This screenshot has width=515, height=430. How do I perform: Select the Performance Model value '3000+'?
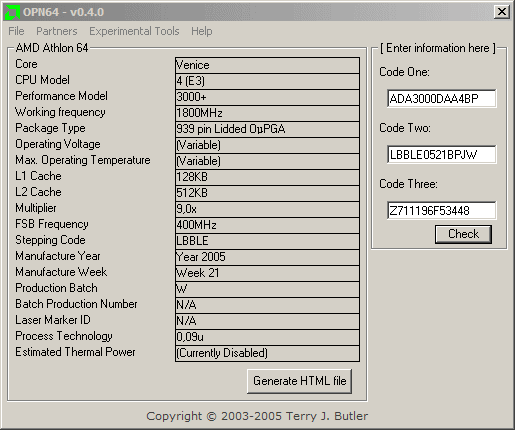pyautogui.click(x=267, y=97)
